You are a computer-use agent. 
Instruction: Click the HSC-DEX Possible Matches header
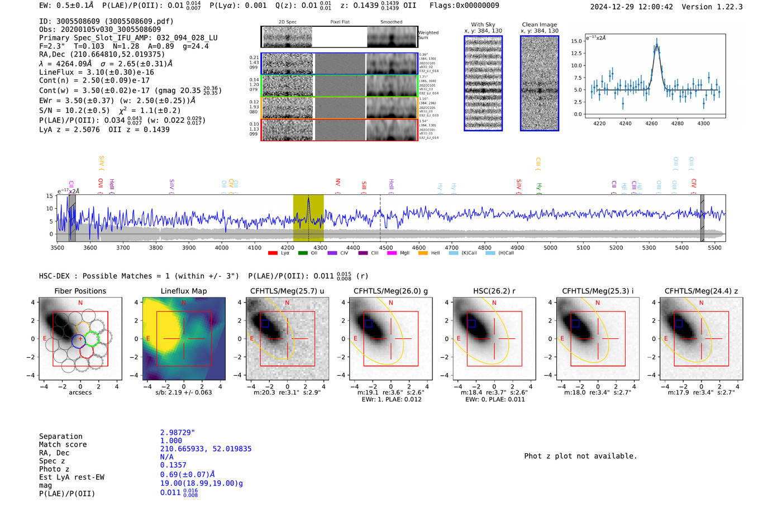pos(139,276)
